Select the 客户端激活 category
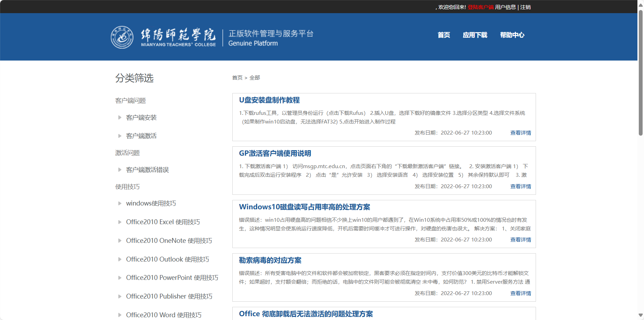Screen dimensions: 644x320 (x=141, y=136)
